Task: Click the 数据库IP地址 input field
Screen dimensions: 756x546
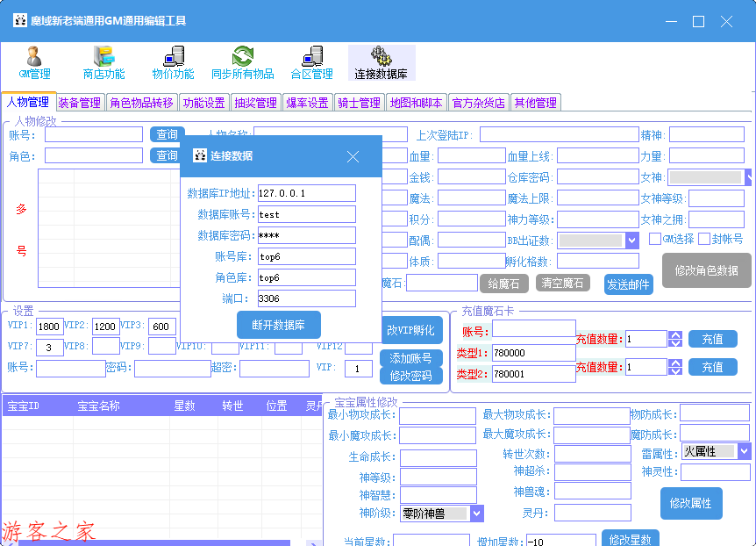Action: [x=306, y=193]
